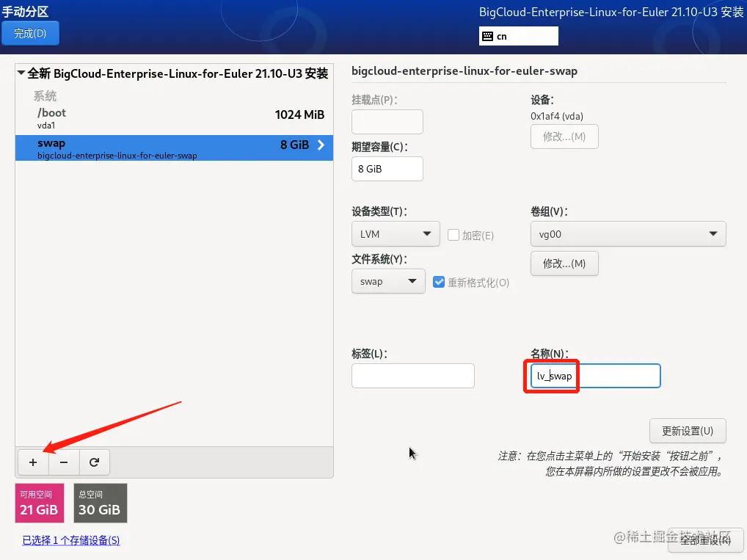Click the 标签(L) label input field
The height and width of the screenshot is (560, 747).
pyautogui.click(x=412, y=376)
